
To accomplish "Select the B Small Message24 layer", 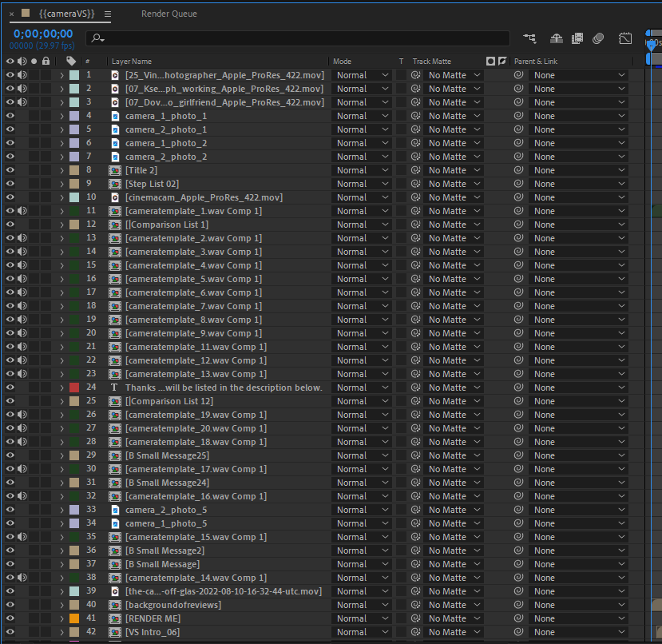I will [167, 483].
